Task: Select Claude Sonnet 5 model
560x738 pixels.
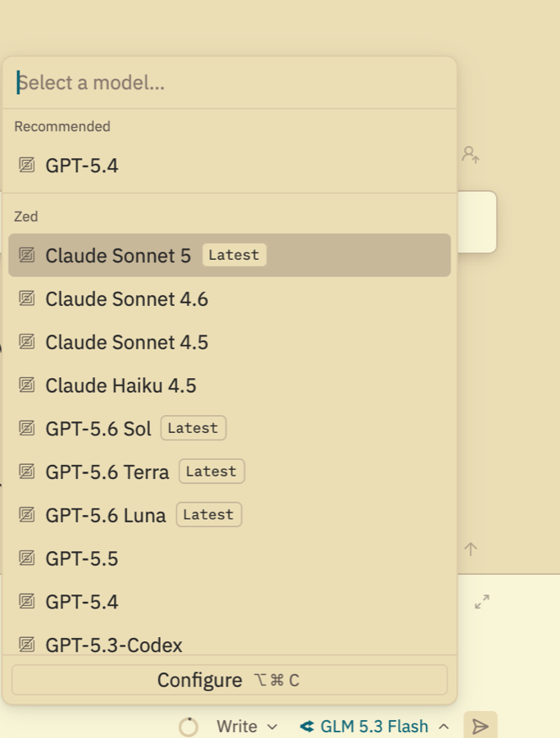Action: [x=230, y=255]
